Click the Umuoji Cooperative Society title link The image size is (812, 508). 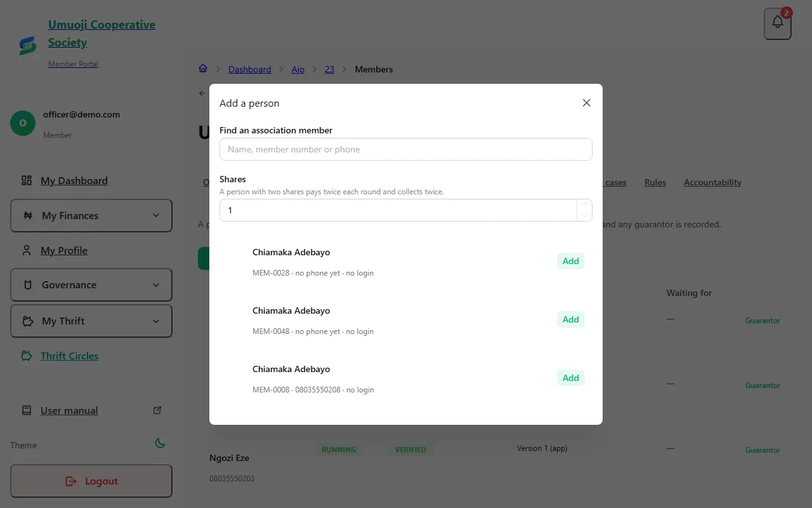(x=101, y=34)
